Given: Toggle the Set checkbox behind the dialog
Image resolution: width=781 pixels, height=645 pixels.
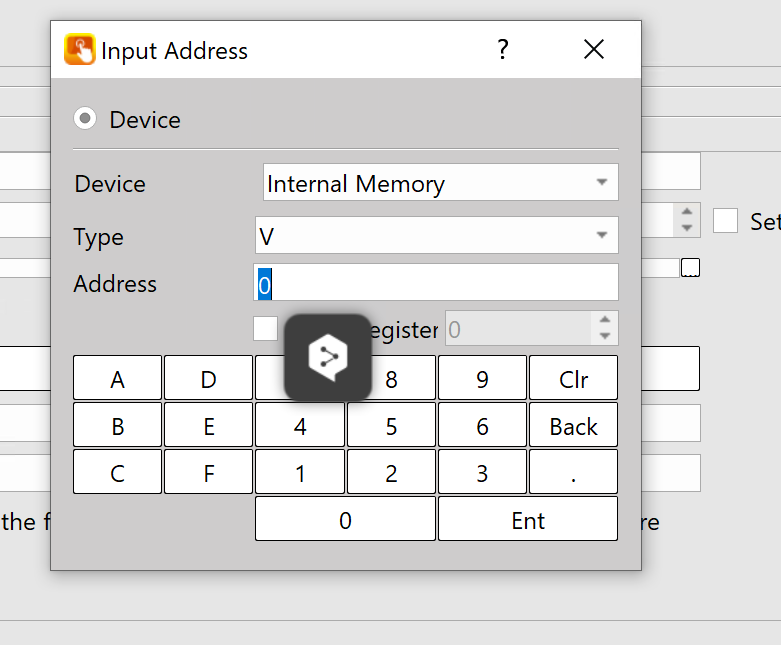Looking at the screenshot, I should pyautogui.click(x=725, y=221).
